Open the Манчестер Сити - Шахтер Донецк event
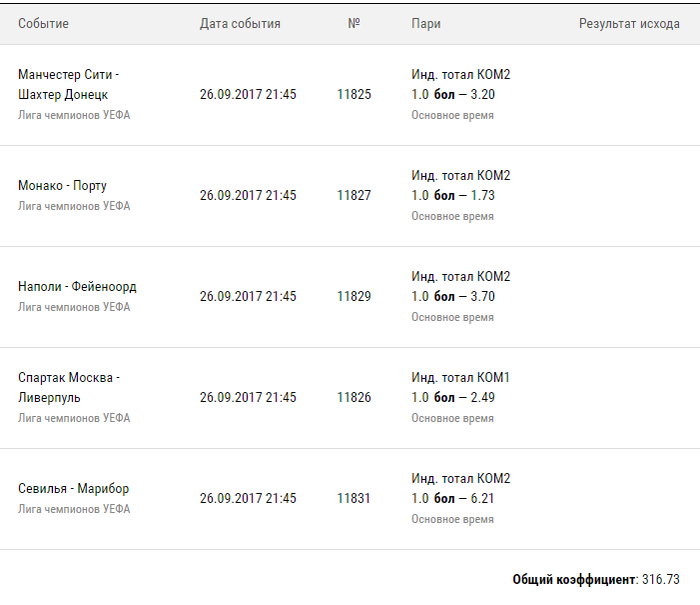The width and height of the screenshot is (700, 605). pos(68,84)
